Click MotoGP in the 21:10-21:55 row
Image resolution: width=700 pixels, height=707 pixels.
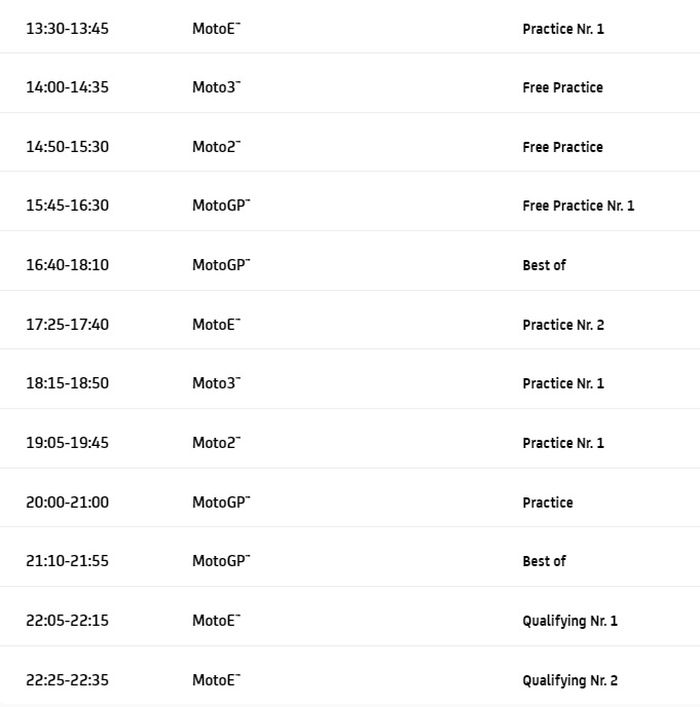(220, 561)
